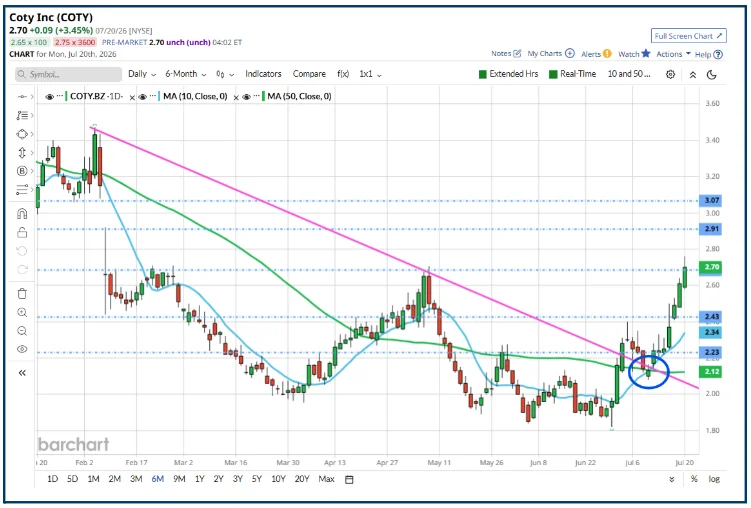Open COTY.BZ series options ellipsis
751x508 pixels.
click(x=60, y=97)
